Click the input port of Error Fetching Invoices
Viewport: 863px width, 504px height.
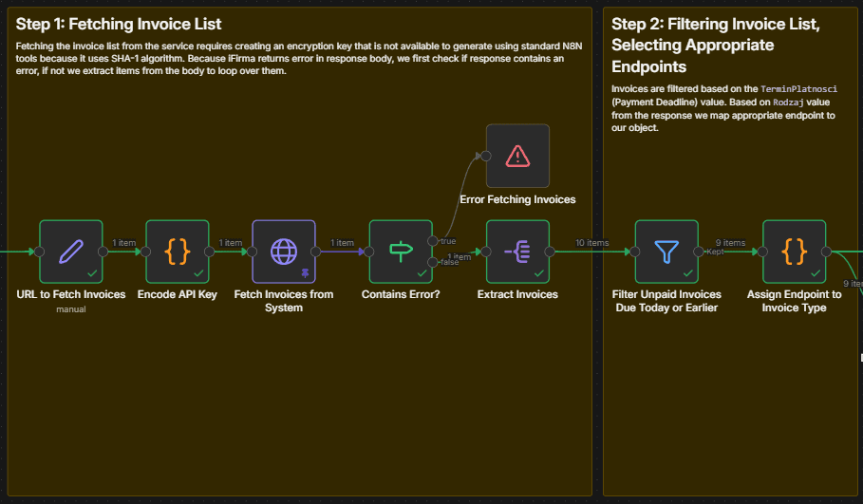tap(485, 156)
